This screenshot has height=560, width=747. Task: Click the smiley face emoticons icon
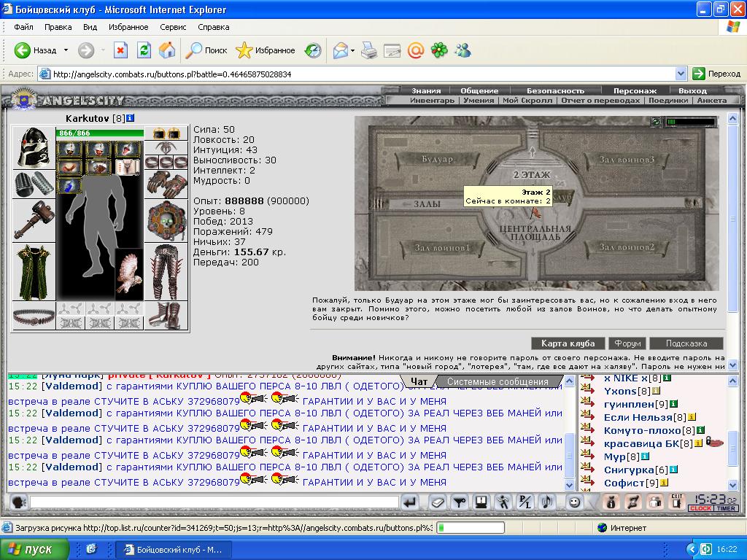(575, 502)
